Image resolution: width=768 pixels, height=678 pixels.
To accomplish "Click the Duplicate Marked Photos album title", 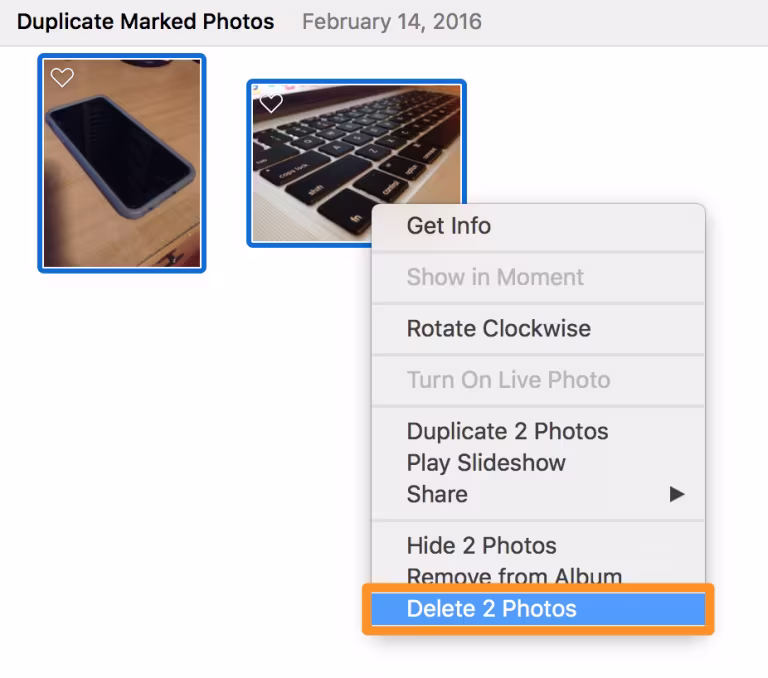I will click(145, 21).
